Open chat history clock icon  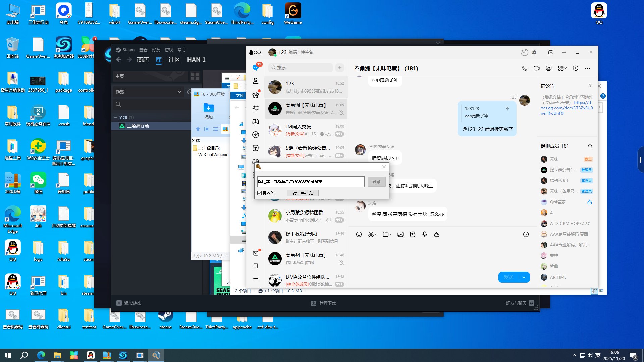[x=526, y=234]
